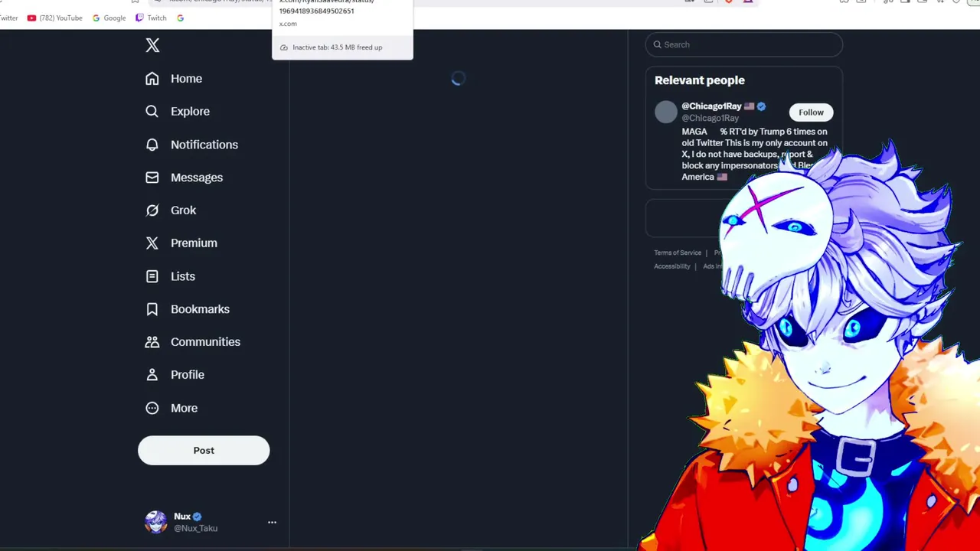
Task: Click the Nux verified badge
Action: coord(198,517)
